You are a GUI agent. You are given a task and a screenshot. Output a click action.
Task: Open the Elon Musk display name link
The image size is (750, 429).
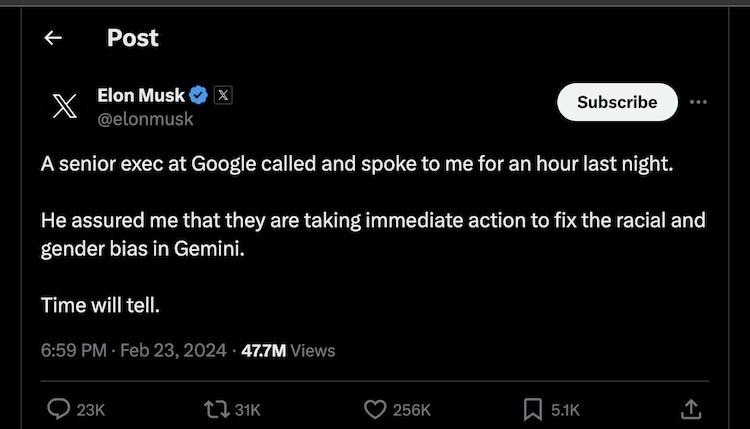pyautogui.click(x=141, y=95)
